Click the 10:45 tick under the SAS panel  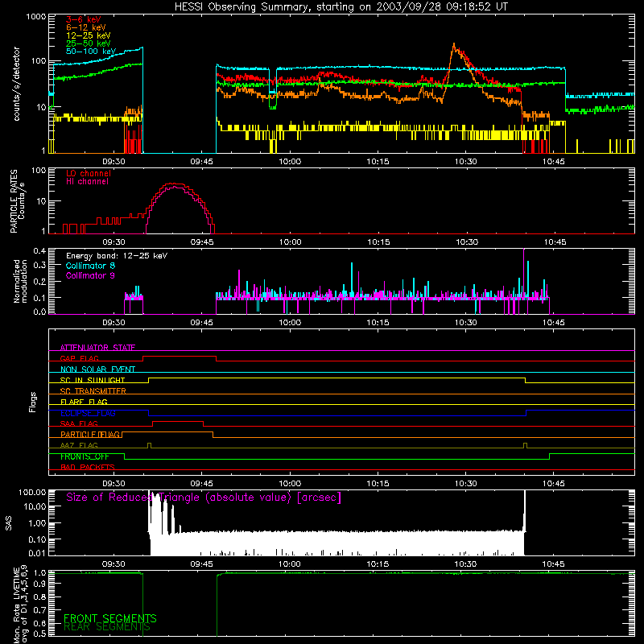pyautogui.click(x=553, y=564)
